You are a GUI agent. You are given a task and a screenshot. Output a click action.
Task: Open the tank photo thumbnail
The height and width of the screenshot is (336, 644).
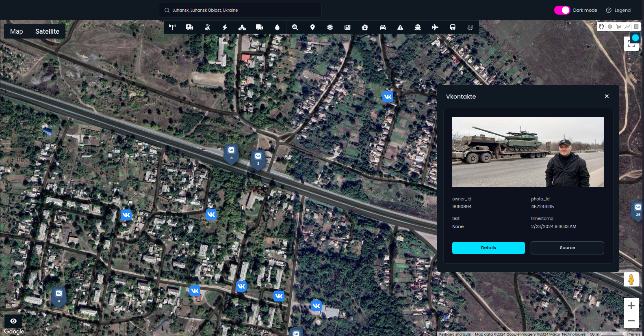[528, 152]
